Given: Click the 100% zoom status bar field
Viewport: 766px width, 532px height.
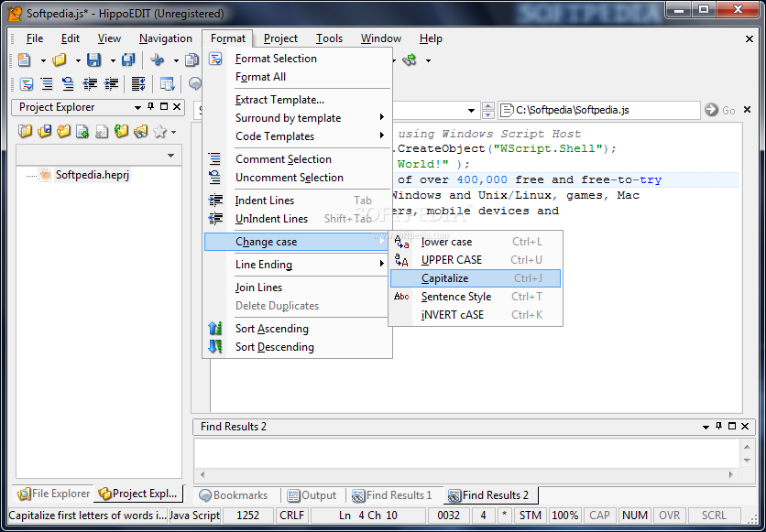Looking at the screenshot, I should pyautogui.click(x=564, y=516).
